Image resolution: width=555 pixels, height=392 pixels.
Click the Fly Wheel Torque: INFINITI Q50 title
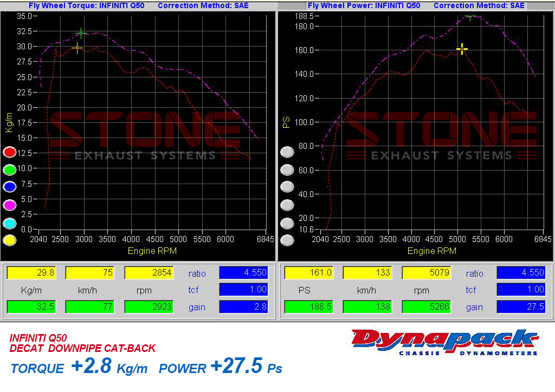(86, 5)
